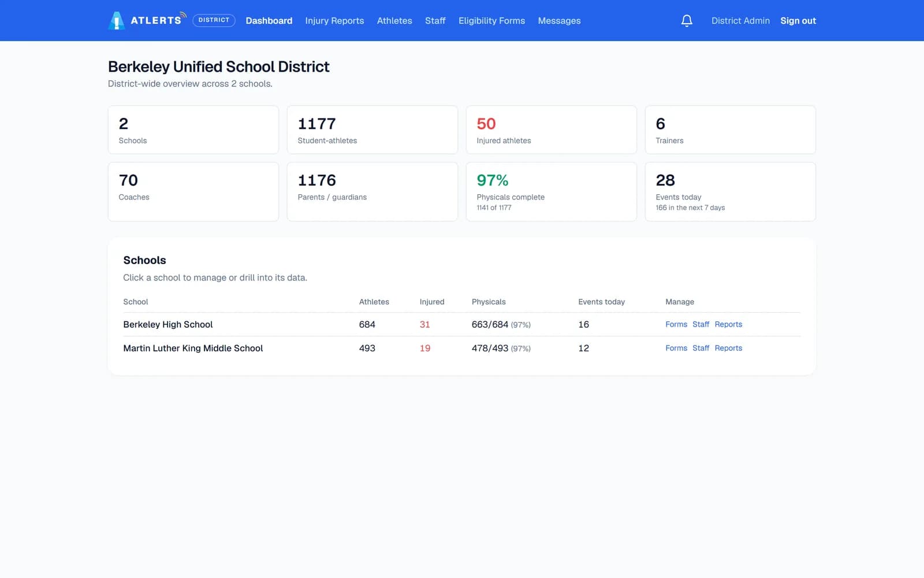
Task: Click the Atlerts logo icon
Action: pos(117,21)
